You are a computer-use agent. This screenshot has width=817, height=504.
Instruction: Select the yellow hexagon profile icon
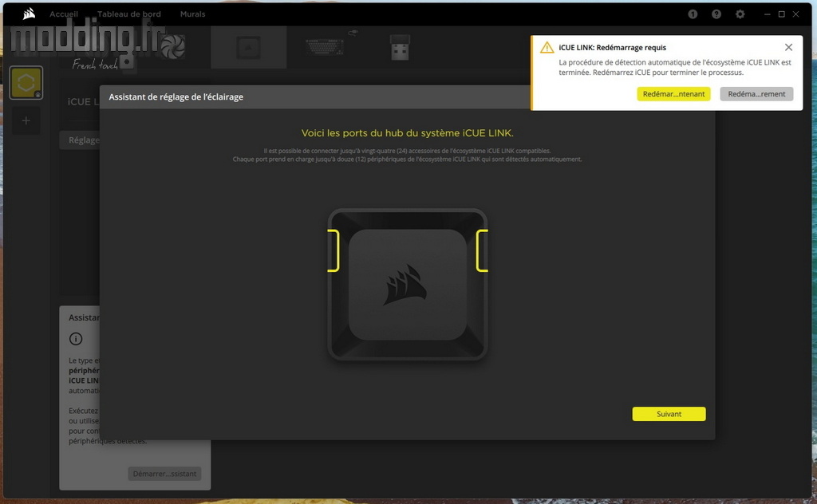[26, 82]
